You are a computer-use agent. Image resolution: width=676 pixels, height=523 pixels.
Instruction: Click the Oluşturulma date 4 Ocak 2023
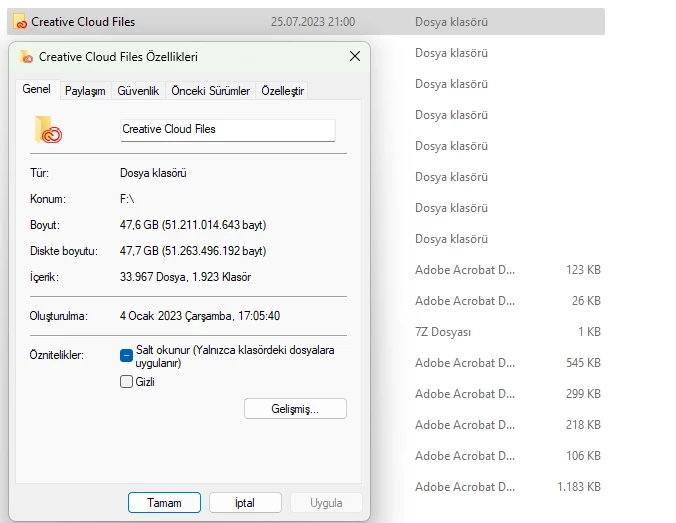coord(200,316)
